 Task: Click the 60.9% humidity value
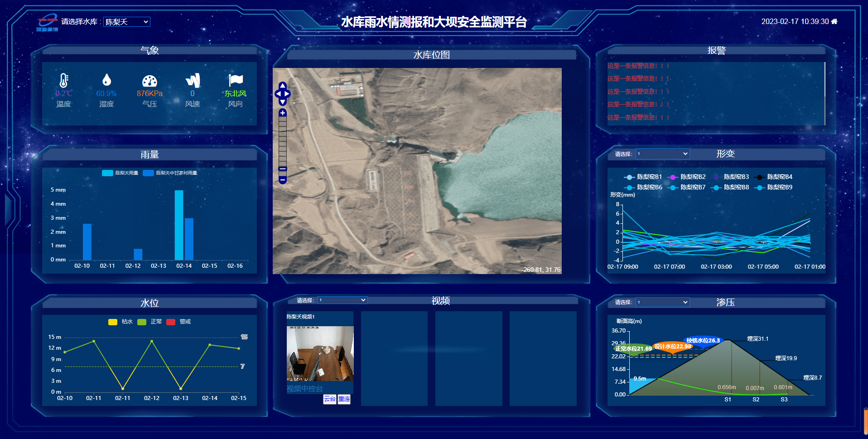[x=106, y=93]
